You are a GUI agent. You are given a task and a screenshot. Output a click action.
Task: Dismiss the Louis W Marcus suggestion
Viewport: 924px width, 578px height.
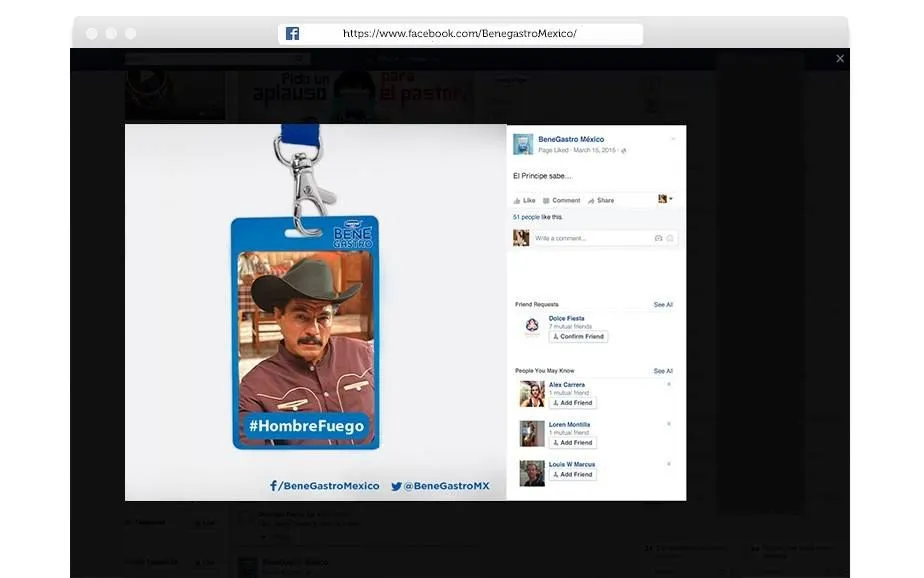point(669,464)
